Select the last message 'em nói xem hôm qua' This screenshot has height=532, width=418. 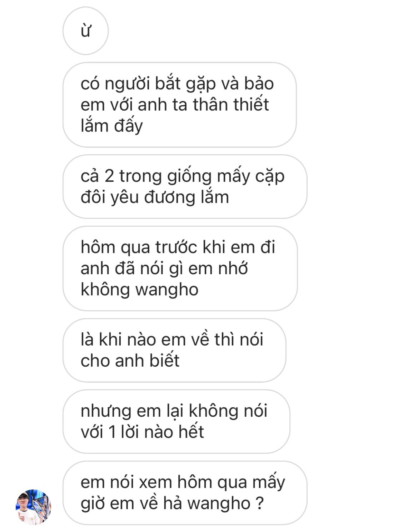click(x=185, y=493)
